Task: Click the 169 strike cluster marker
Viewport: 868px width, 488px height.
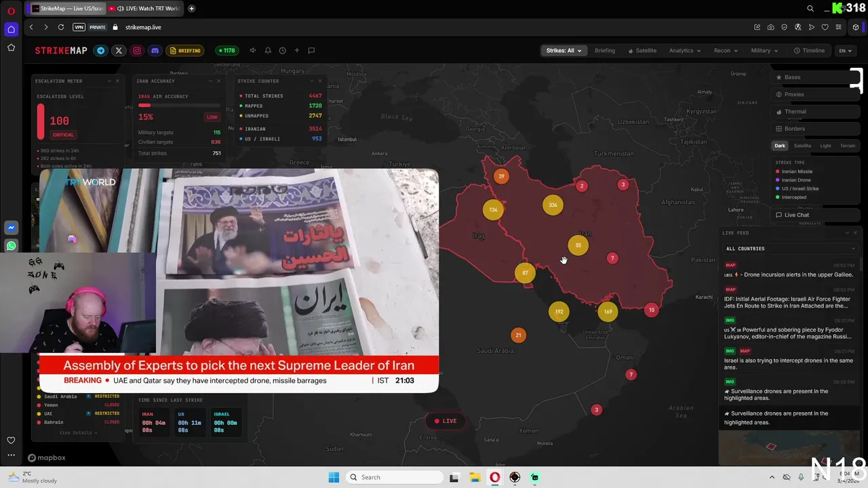Action: (x=608, y=312)
